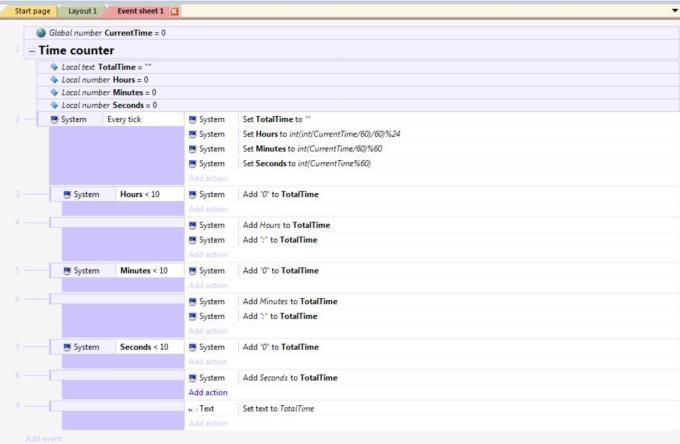Viewport: 680px width, 444px height.
Task: Open the tab list dropdown arrow
Action: pyautogui.click(x=673, y=9)
